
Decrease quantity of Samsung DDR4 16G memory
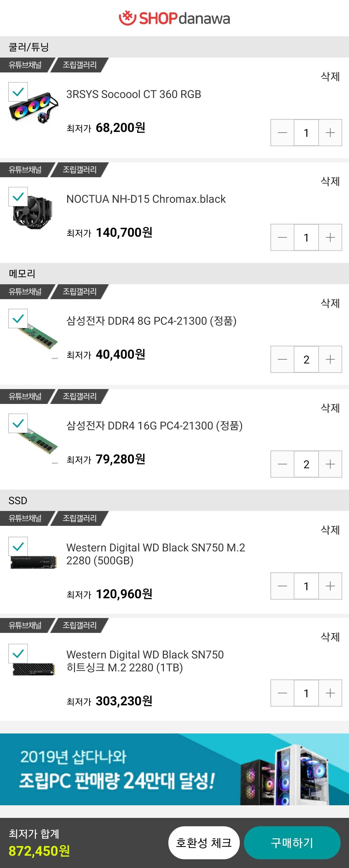point(282,464)
